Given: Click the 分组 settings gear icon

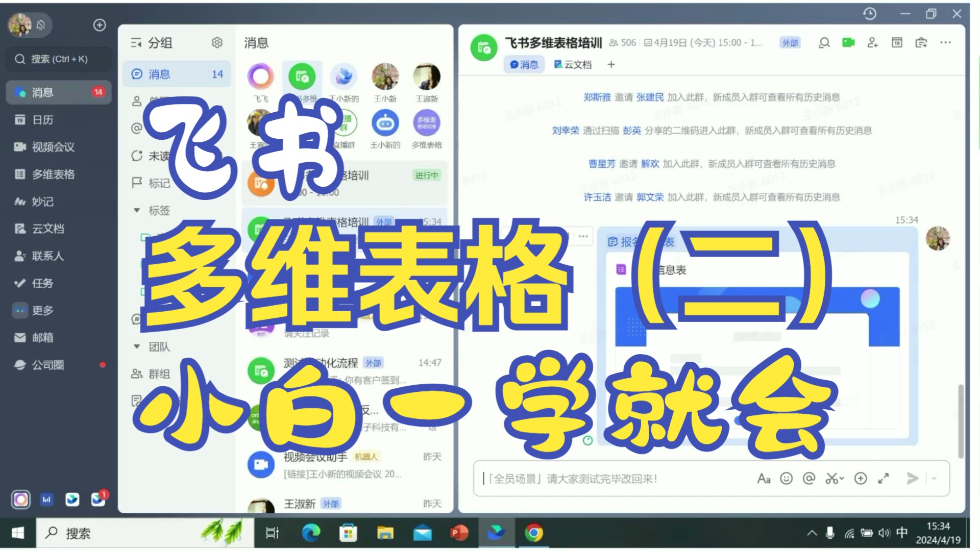Looking at the screenshot, I should 217,42.
